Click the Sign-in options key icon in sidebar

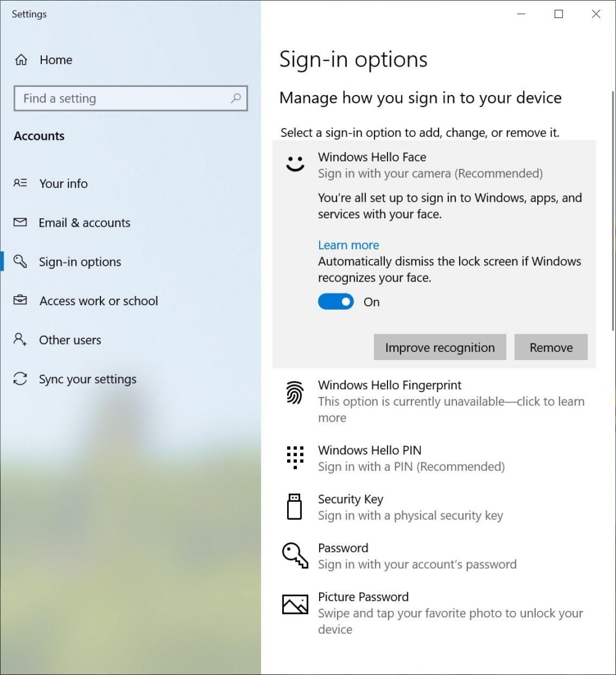pyautogui.click(x=20, y=261)
